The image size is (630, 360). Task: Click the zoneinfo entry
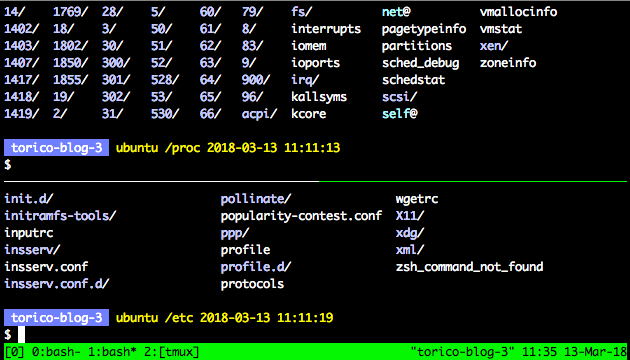click(508, 63)
